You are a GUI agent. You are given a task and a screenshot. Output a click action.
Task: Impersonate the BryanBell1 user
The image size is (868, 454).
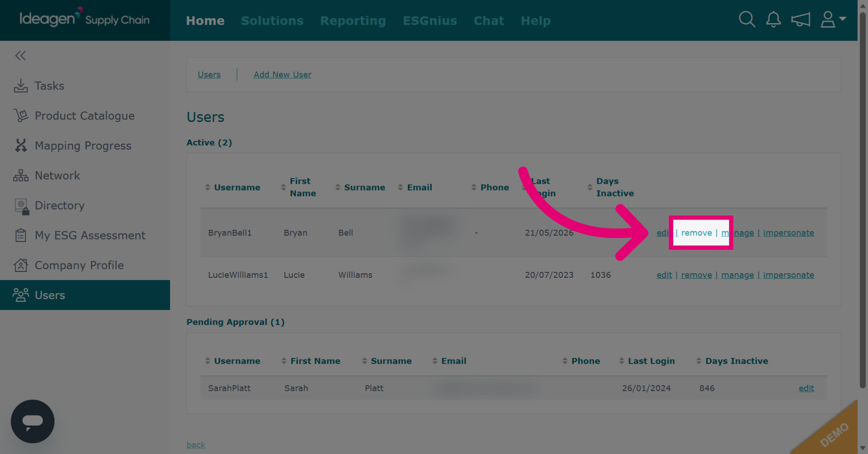click(788, 233)
